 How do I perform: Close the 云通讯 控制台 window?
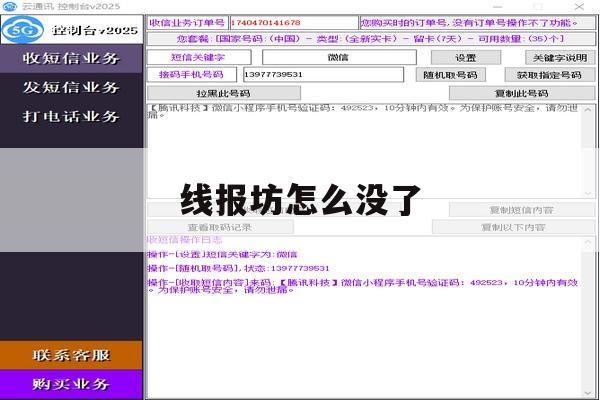coord(579,7)
